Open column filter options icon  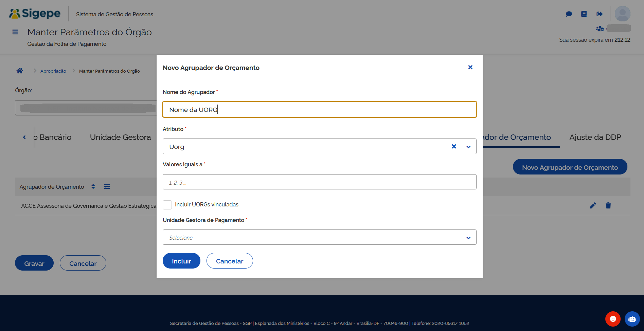coord(107,186)
